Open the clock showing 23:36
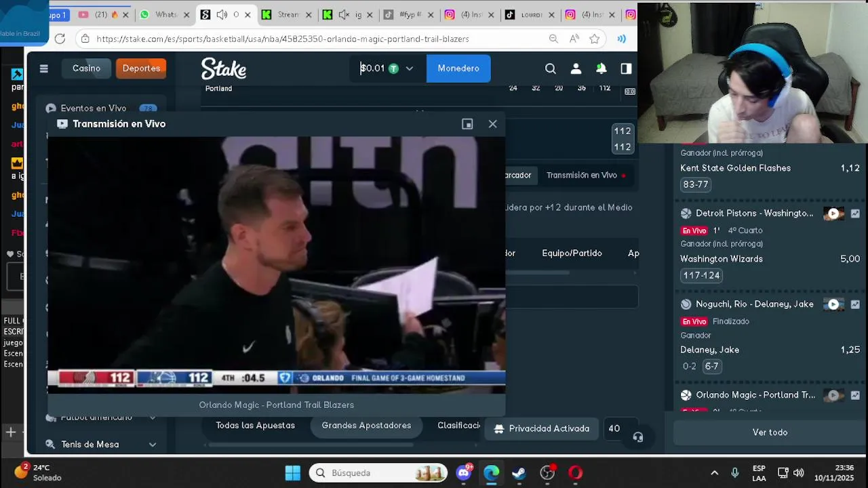This screenshot has height=488, width=868. coord(834,472)
